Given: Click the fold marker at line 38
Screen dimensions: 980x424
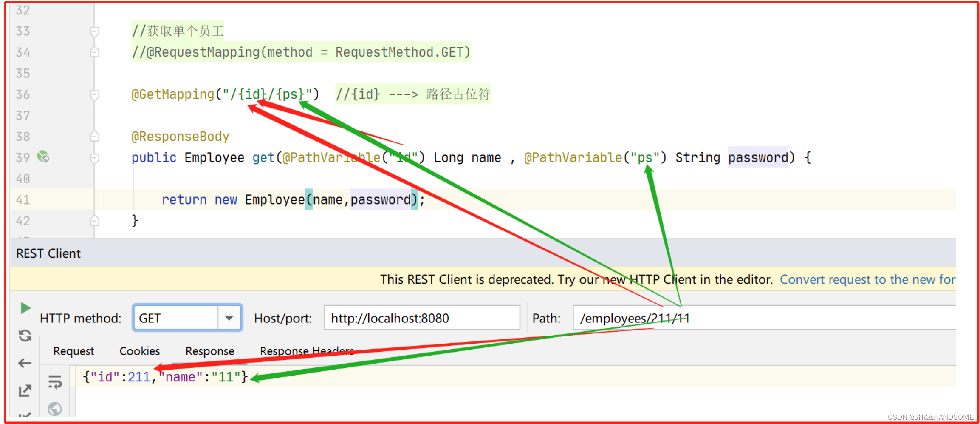Looking at the screenshot, I should pyautogui.click(x=95, y=137).
